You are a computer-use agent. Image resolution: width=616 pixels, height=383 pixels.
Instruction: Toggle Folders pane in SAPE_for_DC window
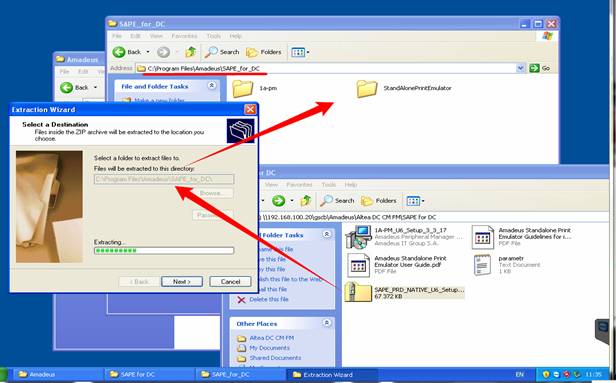264,52
